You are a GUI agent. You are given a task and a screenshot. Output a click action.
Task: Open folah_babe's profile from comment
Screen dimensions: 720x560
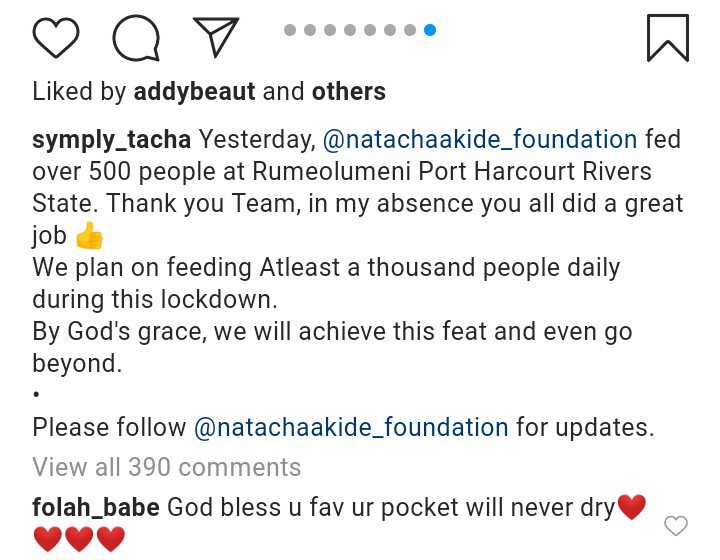[x=96, y=507]
